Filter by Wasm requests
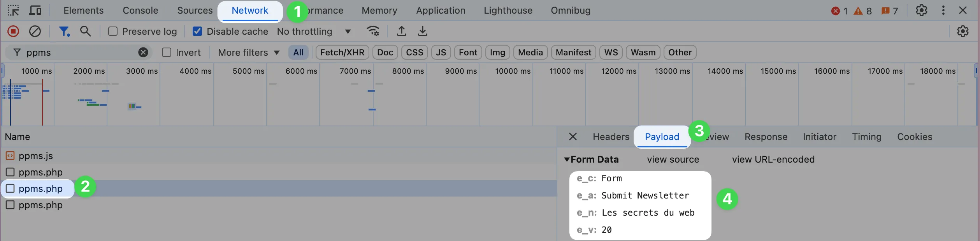980x241 pixels. tap(643, 52)
